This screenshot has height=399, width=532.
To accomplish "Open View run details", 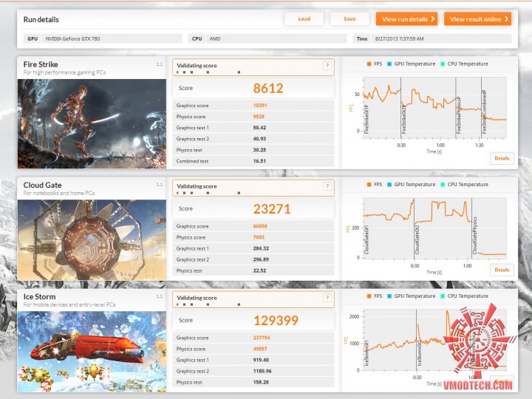I will coord(406,19).
